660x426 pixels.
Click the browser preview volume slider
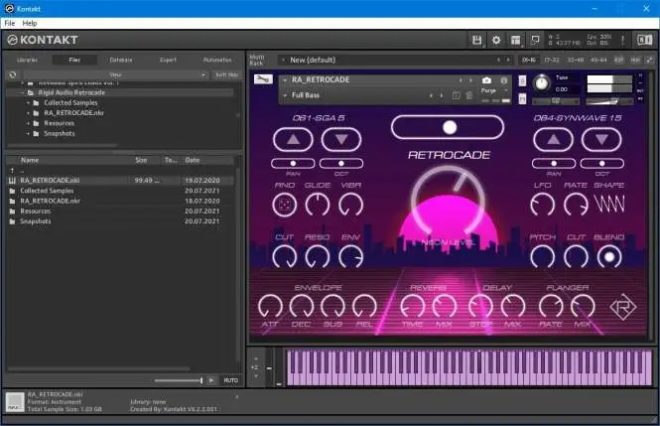(x=178, y=381)
